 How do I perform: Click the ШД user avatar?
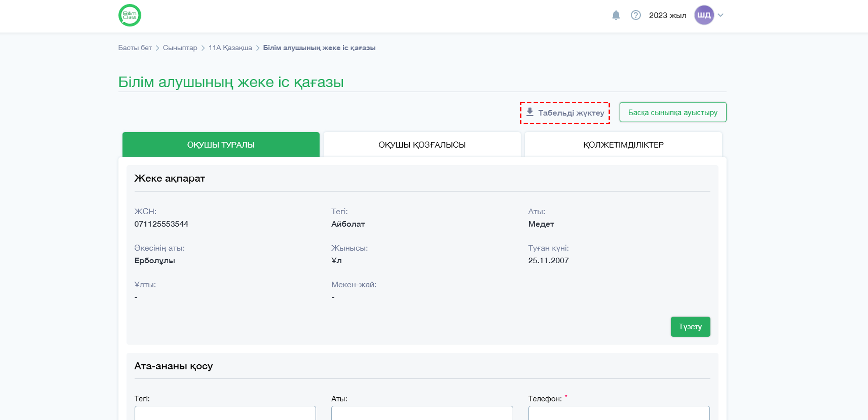click(704, 15)
